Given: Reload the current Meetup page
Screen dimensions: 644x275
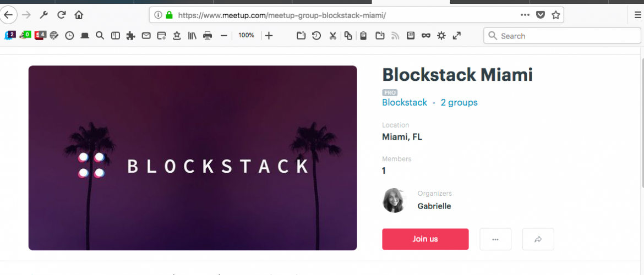Looking at the screenshot, I should tap(62, 15).
